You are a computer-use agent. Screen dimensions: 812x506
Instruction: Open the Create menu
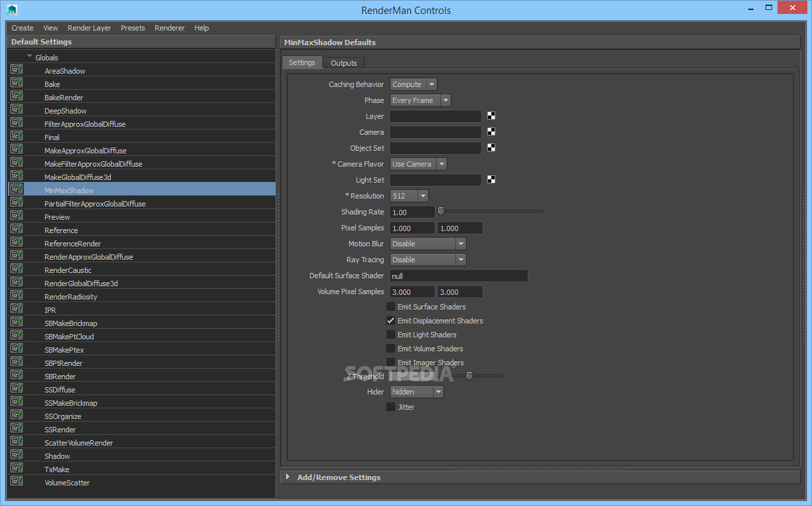click(23, 28)
